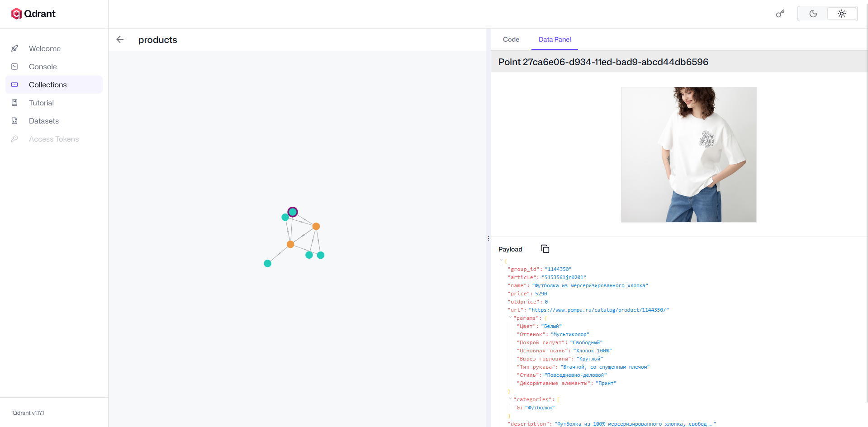
Task: Click the Qdrant v1.17.1 version label
Action: (x=28, y=413)
